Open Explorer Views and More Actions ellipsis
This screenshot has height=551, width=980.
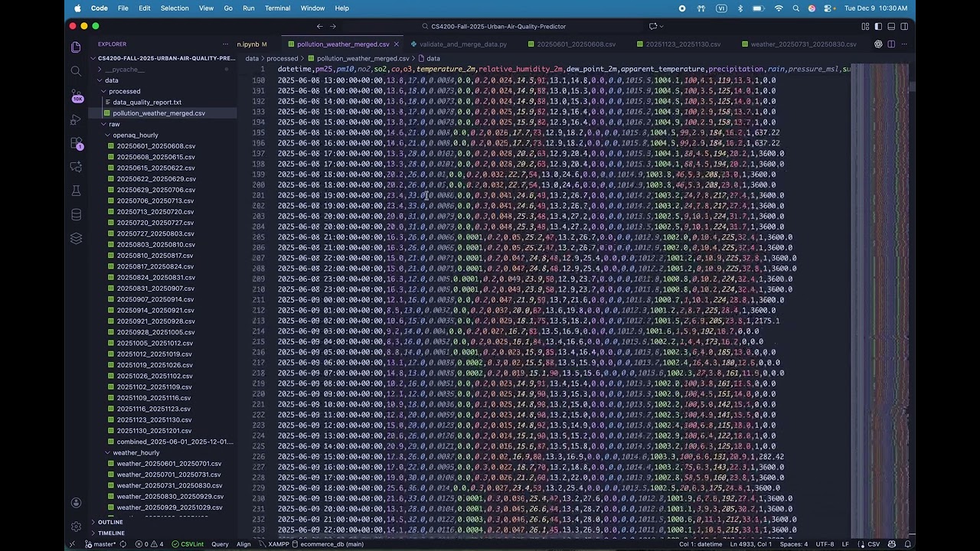(225, 44)
